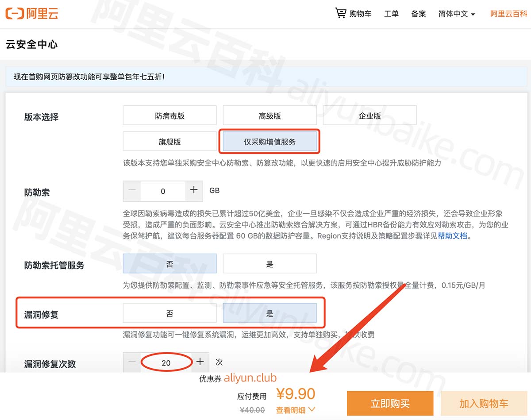Click the ¥40.00 original price
Image resolution: width=531 pixels, height=420 pixels.
pyautogui.click(x=252, y=410)
